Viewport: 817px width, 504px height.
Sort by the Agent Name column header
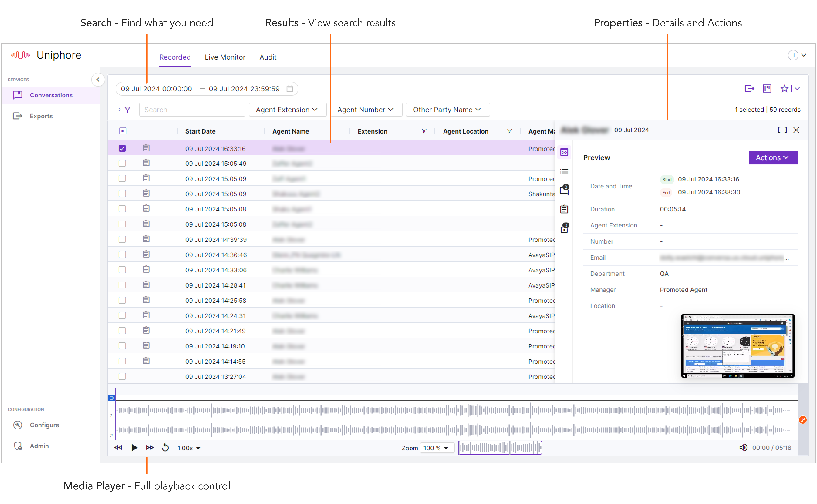click(x=291, y=131)
